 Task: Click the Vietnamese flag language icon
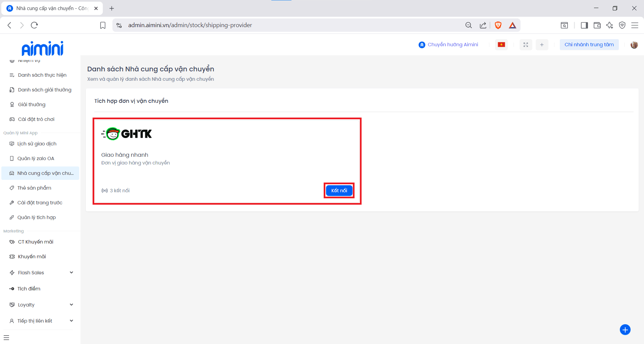pyautogui.click(x=501, y=45)
